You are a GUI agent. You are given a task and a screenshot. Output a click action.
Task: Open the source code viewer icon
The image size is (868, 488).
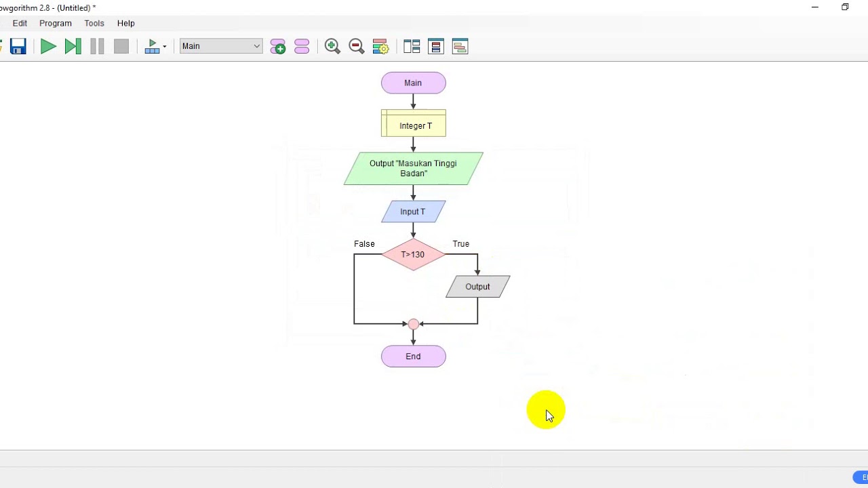460,46
